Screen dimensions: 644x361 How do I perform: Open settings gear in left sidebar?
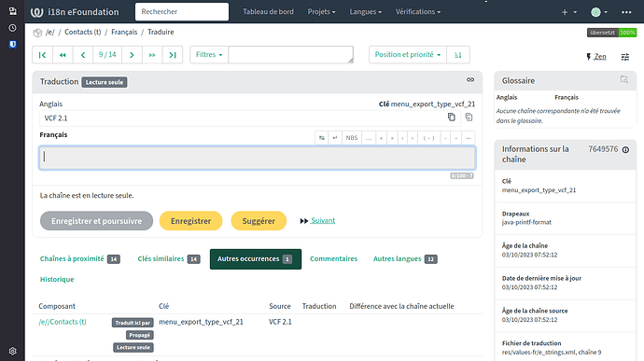click(x=13, y=351)
